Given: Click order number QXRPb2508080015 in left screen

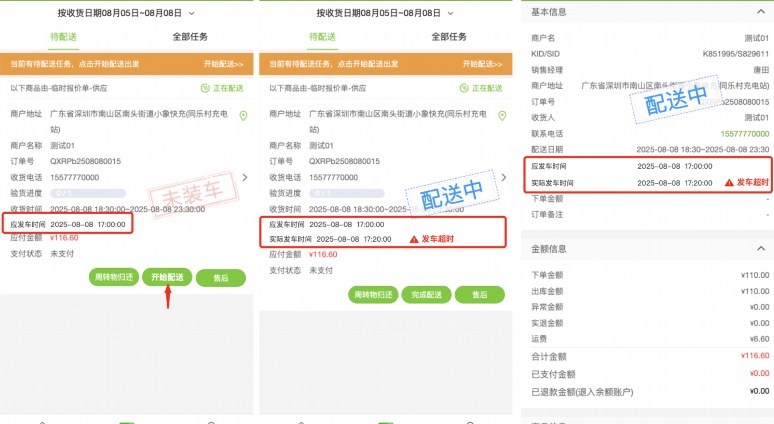Looking at the screenshot, I should pos(85,161).
